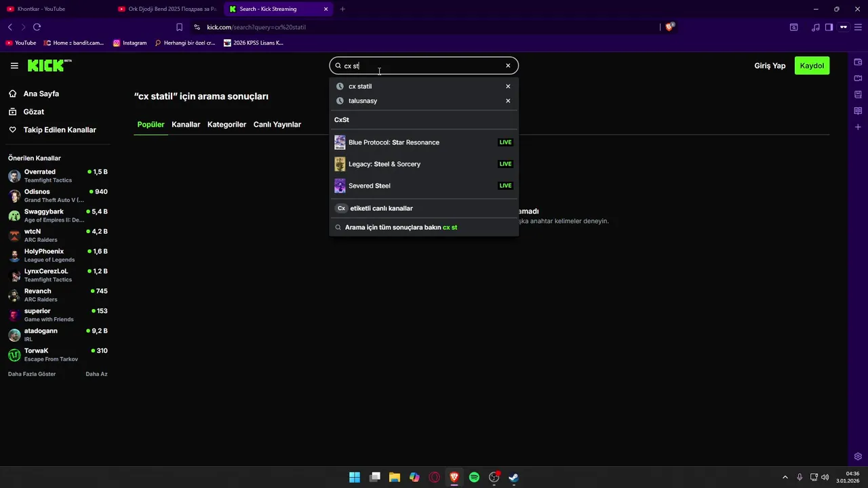Open Brave Wallet sidebar icon
This screenshot has height=488, width=868.
[858, 62]
